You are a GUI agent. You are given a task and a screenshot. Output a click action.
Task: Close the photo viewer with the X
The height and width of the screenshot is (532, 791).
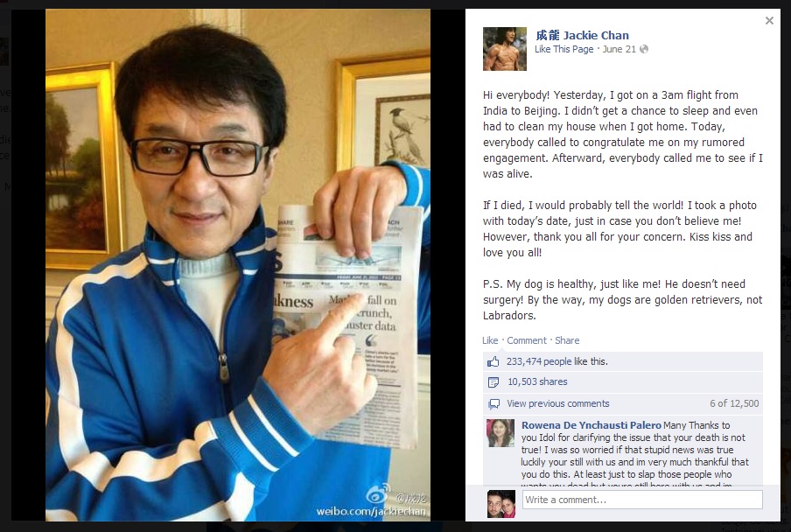click(x=769, y=21)
